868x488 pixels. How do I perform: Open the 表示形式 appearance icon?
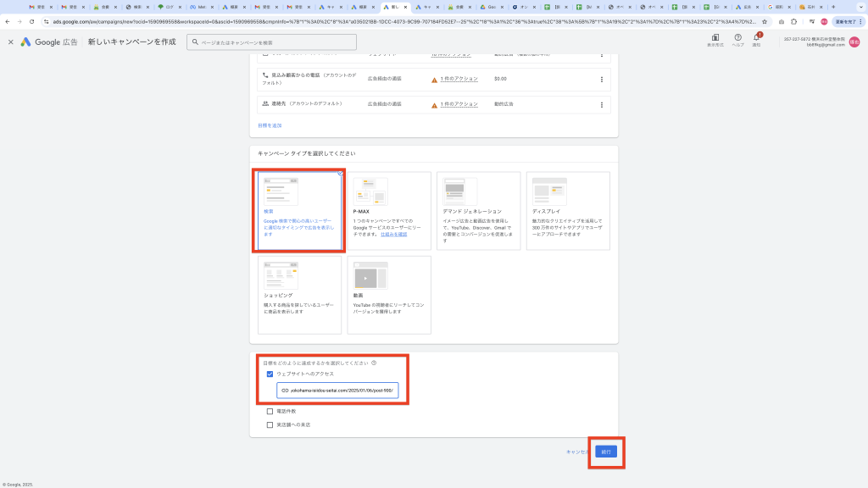[715, 38]
